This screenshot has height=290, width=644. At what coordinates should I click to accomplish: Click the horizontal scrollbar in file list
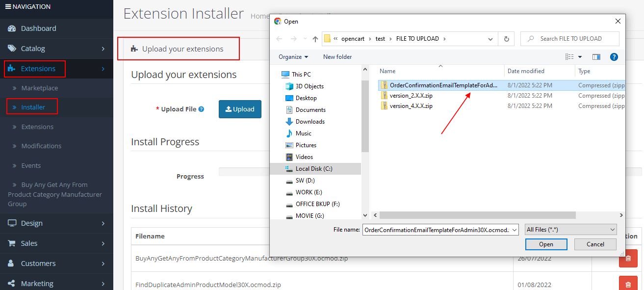pos(477,215)
